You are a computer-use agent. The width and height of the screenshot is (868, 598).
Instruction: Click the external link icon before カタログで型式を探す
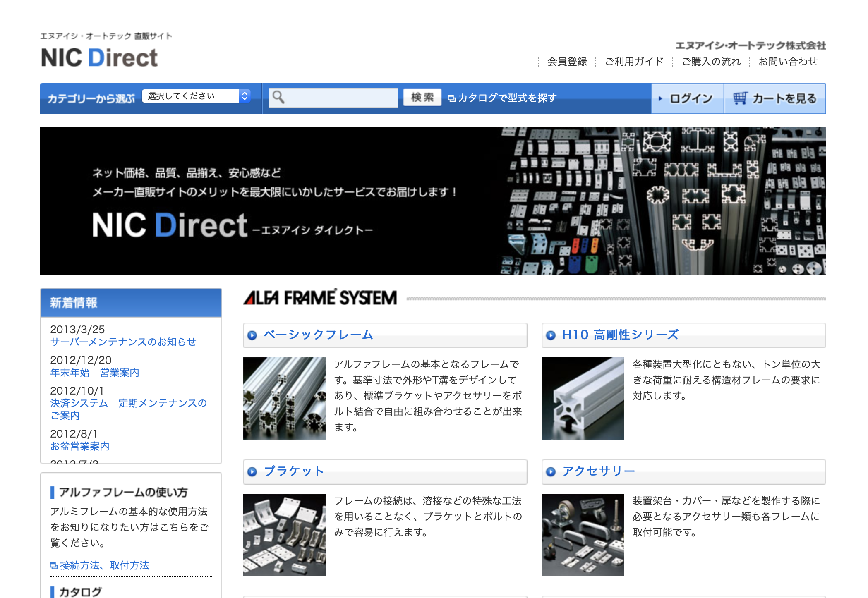click(x=452, y=98)
